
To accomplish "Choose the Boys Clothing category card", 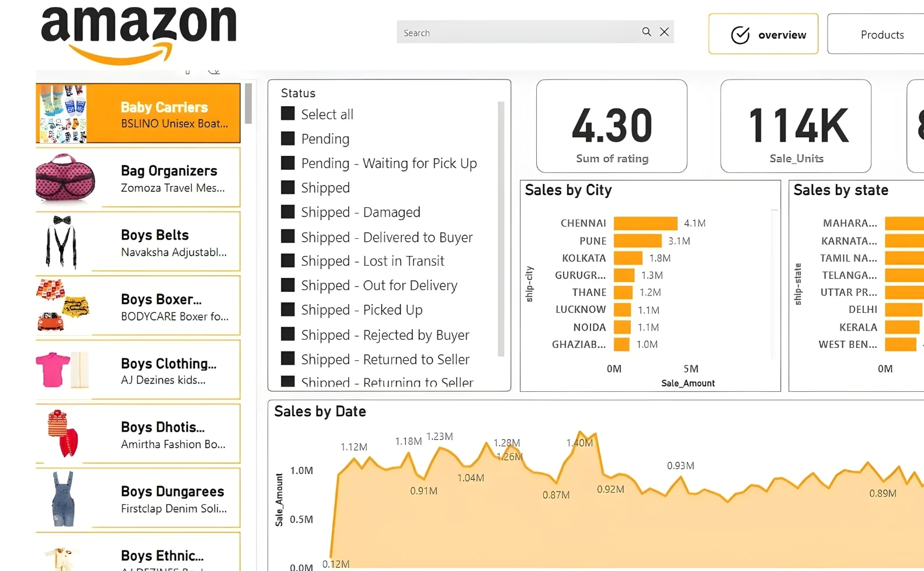I will click(138, 370).
